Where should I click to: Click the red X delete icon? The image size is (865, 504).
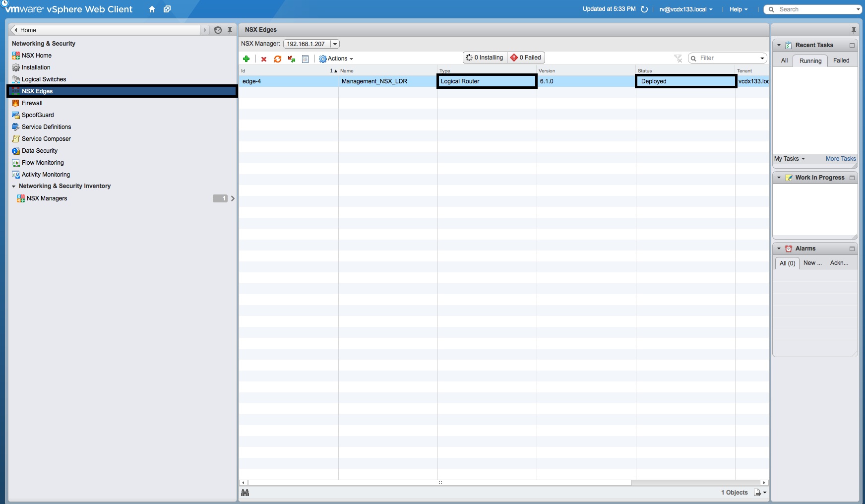[264, 59]
